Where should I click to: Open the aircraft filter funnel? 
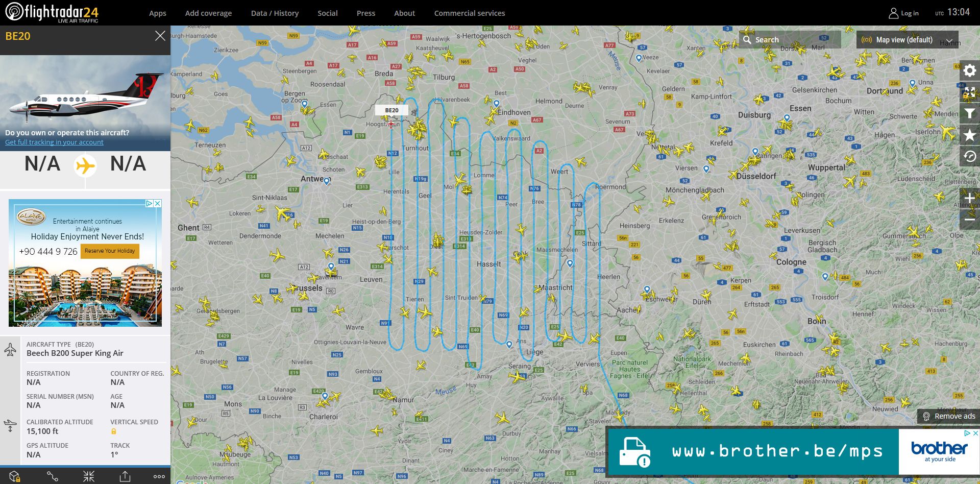pyautogui.click(x=970, y=114)
